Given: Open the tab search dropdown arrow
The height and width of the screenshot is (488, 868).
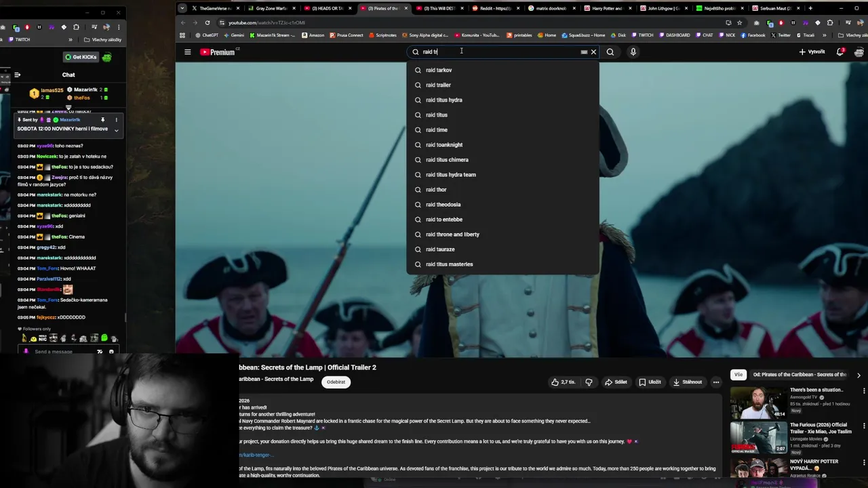Looking at the screenshot, I should click(182, 8).
